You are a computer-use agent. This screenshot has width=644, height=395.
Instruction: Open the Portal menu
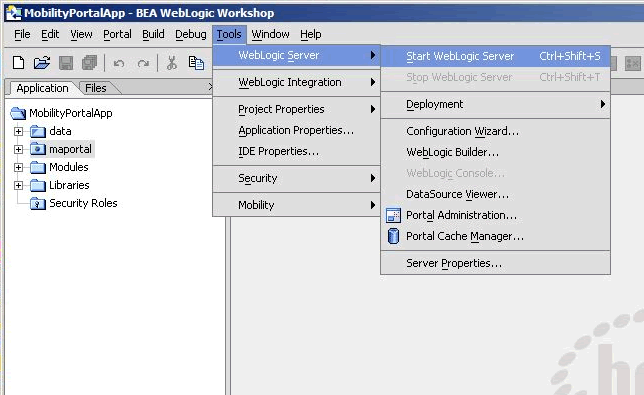pyautogui.click(x=117, y=34)
